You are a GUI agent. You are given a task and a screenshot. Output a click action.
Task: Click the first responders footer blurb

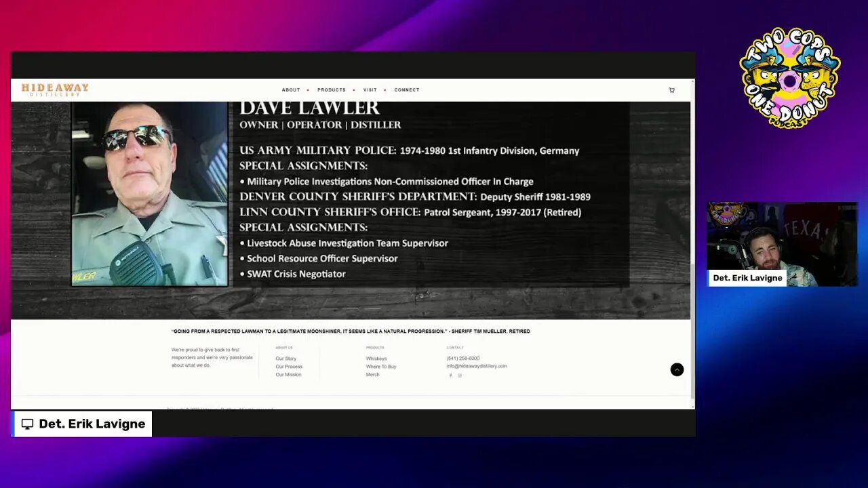click(212, 357)
